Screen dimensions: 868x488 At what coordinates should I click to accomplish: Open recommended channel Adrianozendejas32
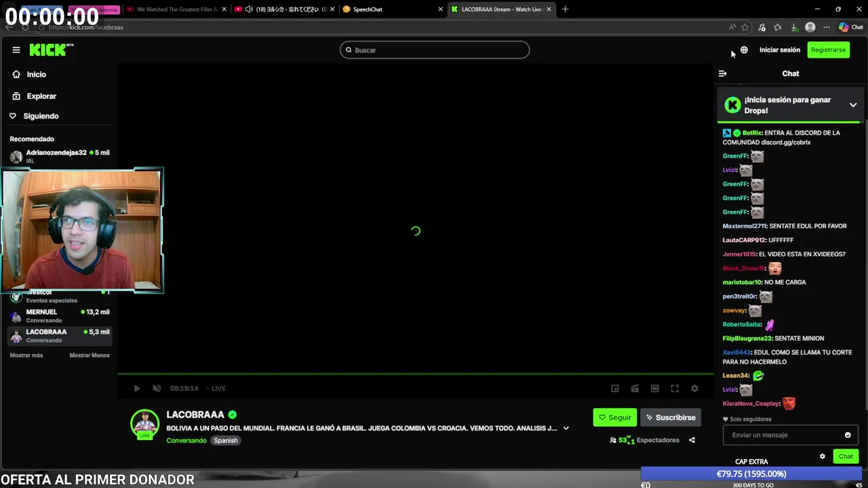coord(60,157)
